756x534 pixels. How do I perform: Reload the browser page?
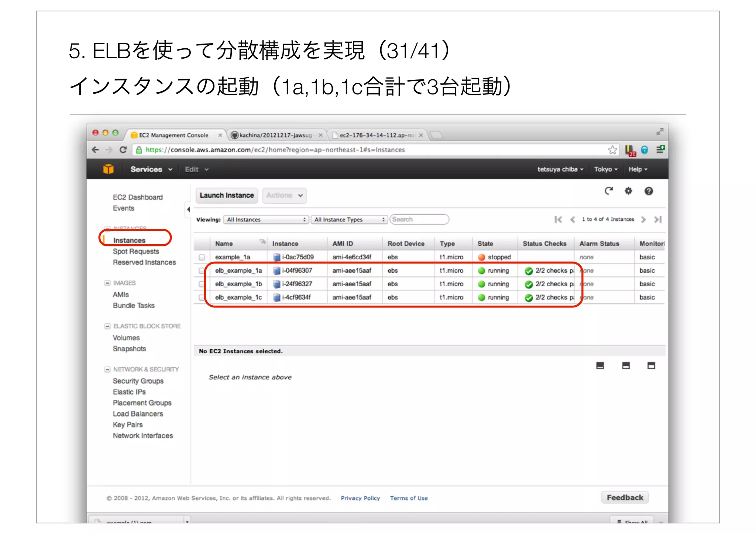123,150
